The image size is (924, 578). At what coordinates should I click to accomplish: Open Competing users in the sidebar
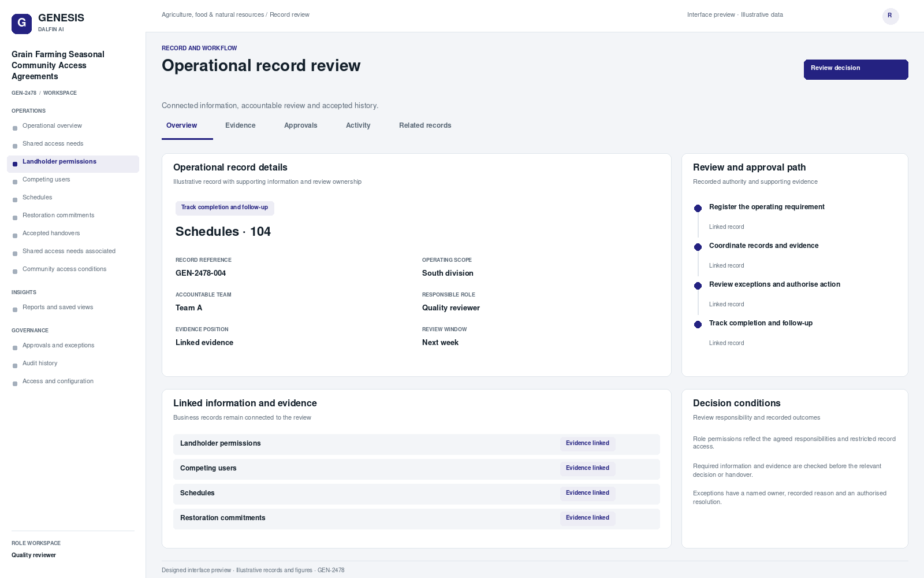(x=73, y=180)
